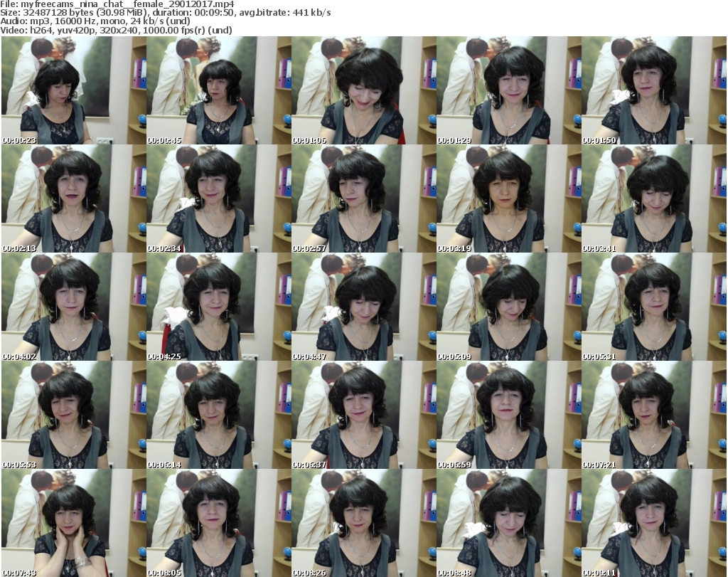Select the thumbnail frame stamped 00:01:50
This screenshot has height=577, width=728.
(654, 90)
